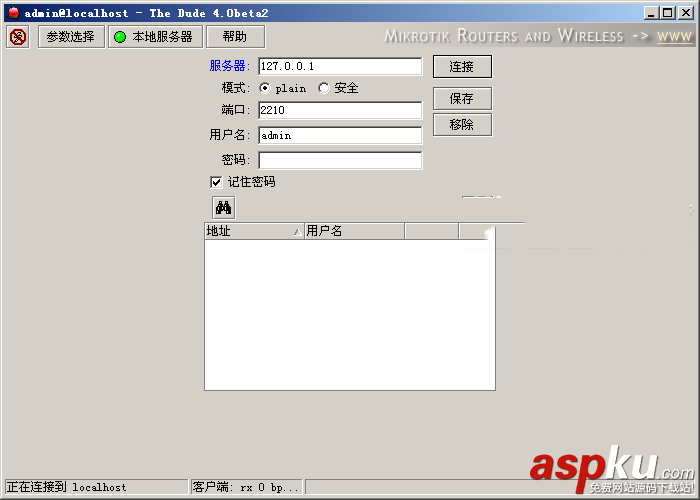The width and height of the screenshot is (700, 500).
Task: Close the Dude window
Action: point(686,13)
